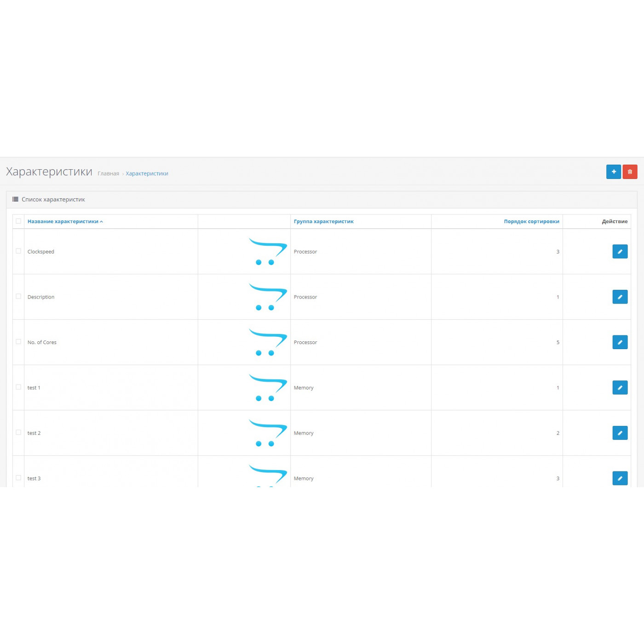Viewport: 644px width, 644px height.
Task: Sort by Порядок сортировки column header
Action: [x=531, y=222]
